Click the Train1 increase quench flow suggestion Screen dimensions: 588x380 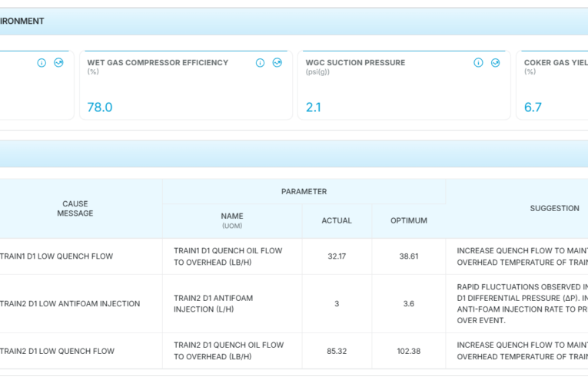pyautogui.click(x=523, y=256)
